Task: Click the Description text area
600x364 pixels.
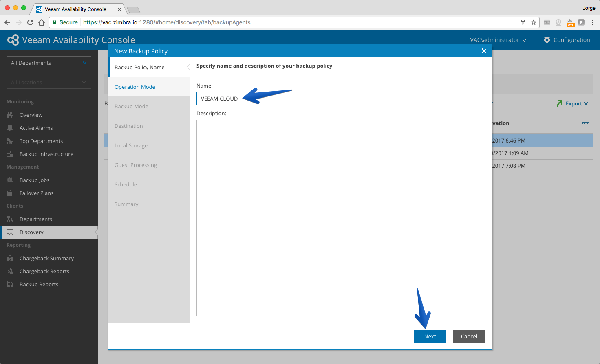Action: point(341,218)
